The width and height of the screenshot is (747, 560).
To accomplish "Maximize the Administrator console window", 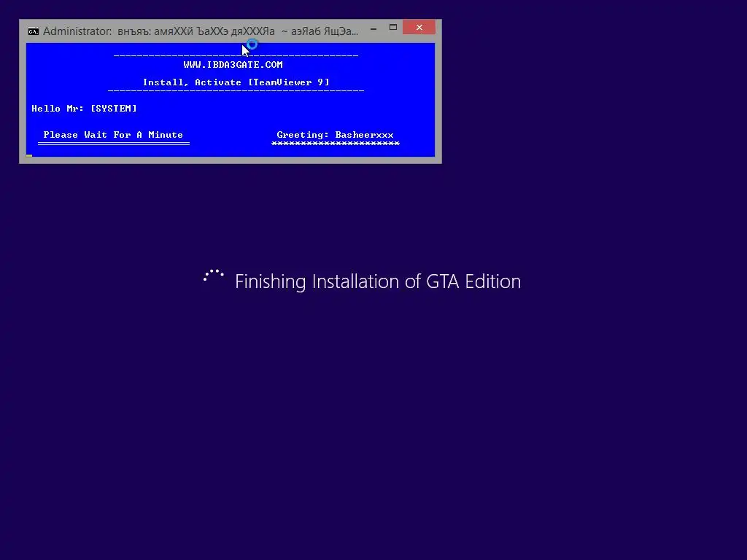I will point(393,28).
